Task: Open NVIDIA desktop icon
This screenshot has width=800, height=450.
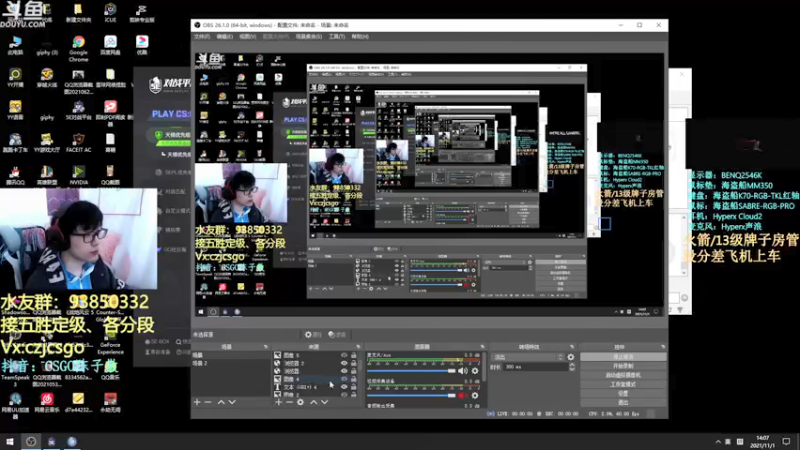Action: pos(78,175)
